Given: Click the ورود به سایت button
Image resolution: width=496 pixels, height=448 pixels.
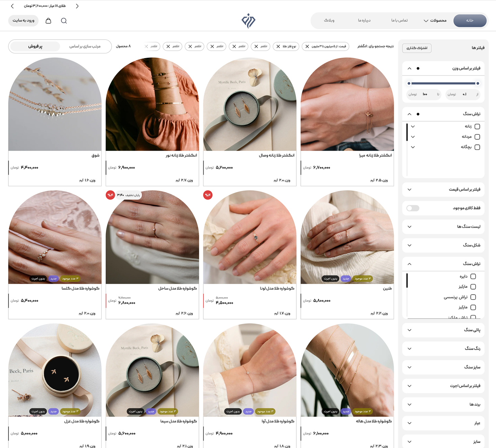Looking at the screenshot, I should (x=24, y=21).
